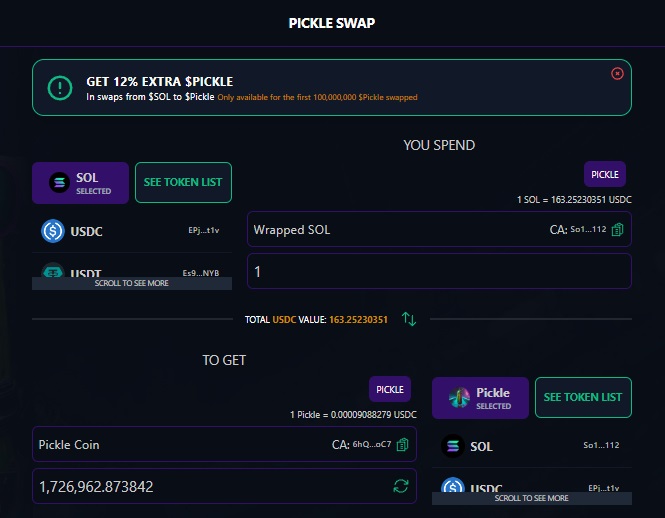Screen dimensions: 665x518
Task: Click the Pickle coin logo icon
Action: click(459, 398)
